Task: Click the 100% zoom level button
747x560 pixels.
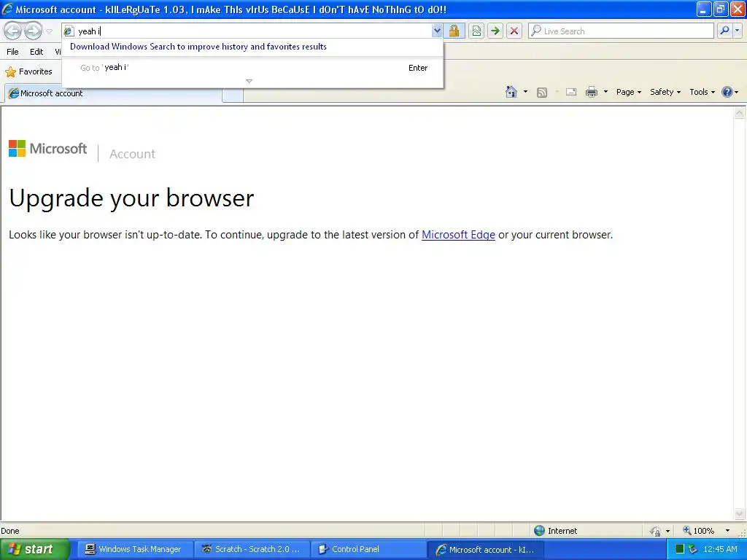Action: [699, 531]
